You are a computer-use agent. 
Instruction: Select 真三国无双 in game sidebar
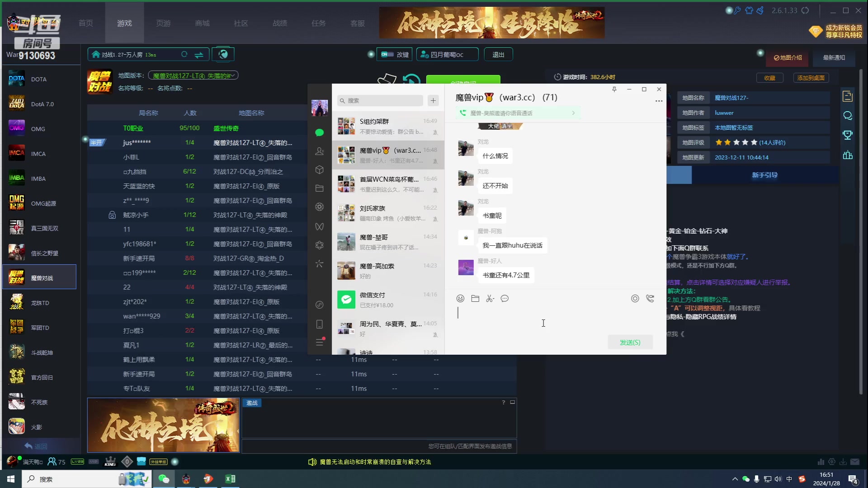40,228
